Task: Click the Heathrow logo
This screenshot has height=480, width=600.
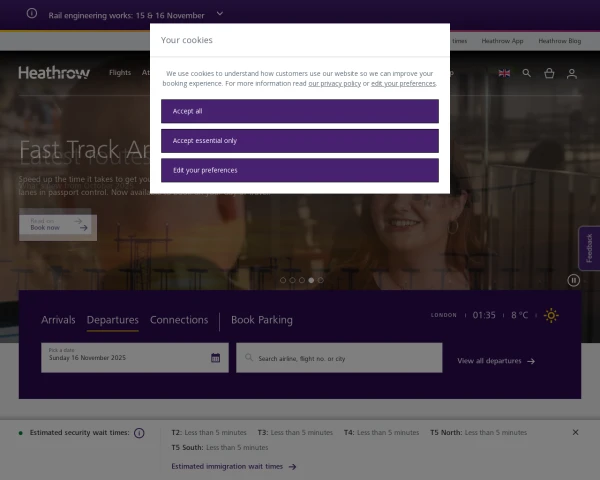Action: pyautogui.click(x=54, y=73)
